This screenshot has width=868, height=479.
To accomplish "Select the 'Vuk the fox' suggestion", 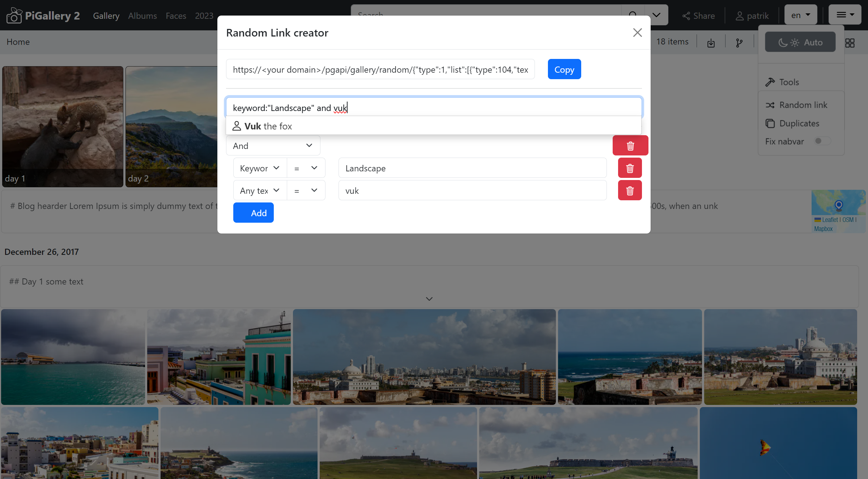I will pyautogui.click(x=433, y=126).
